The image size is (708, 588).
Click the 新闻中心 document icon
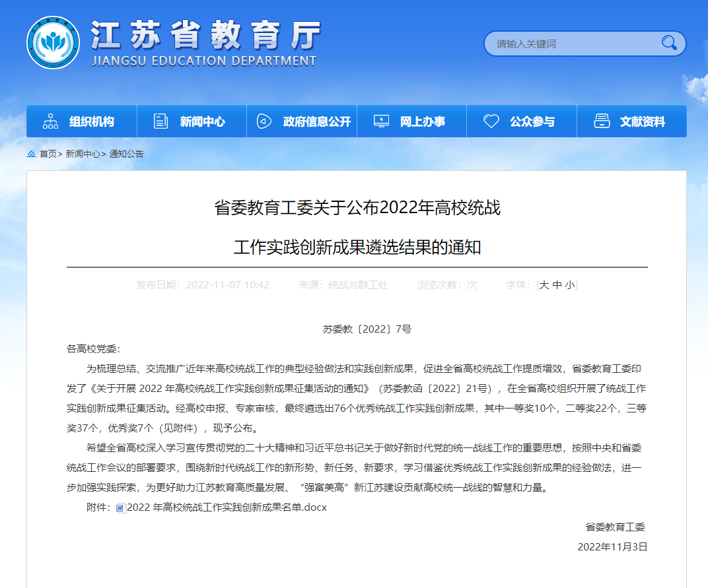[160, 121]
